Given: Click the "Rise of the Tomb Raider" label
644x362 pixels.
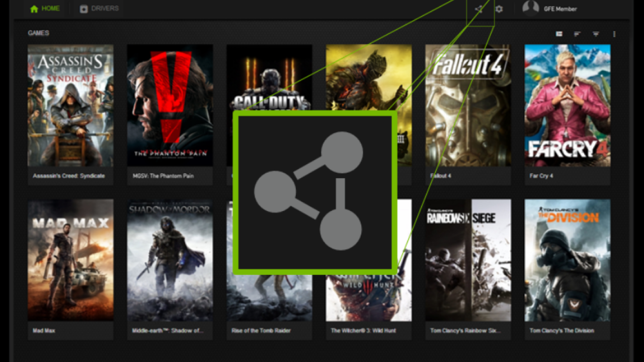Looking at the screenshot, I should (261, 331).
